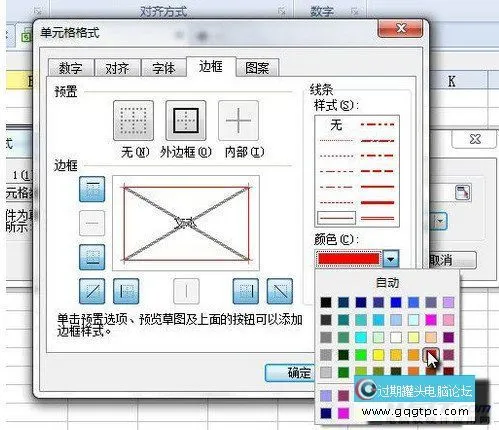Open the 颜色 color dropdown arrow
The width and height of the screenshot is (499, 430).
(391, 259)
